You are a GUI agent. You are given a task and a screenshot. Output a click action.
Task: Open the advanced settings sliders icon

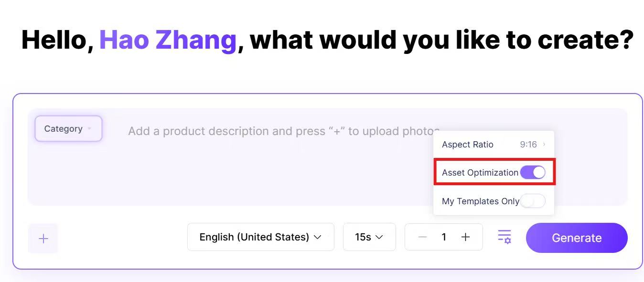pos(504,237)
